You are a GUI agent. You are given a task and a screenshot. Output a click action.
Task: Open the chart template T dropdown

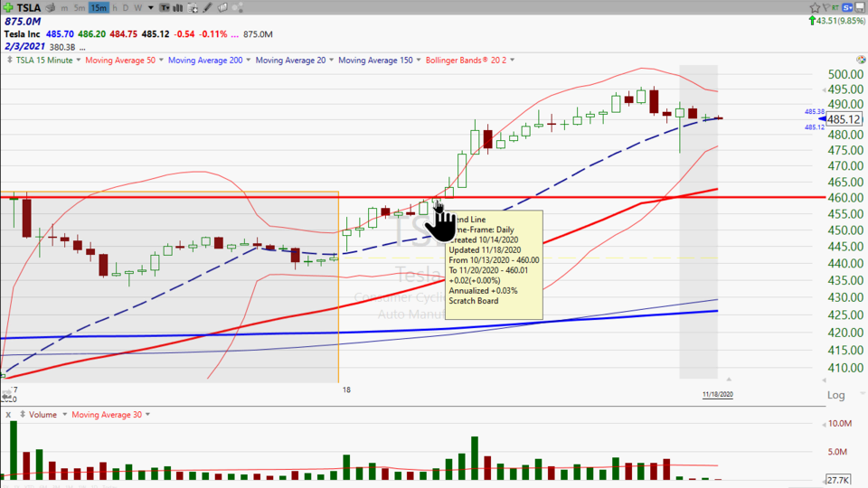pyautogui.click(x=165, y=8)
